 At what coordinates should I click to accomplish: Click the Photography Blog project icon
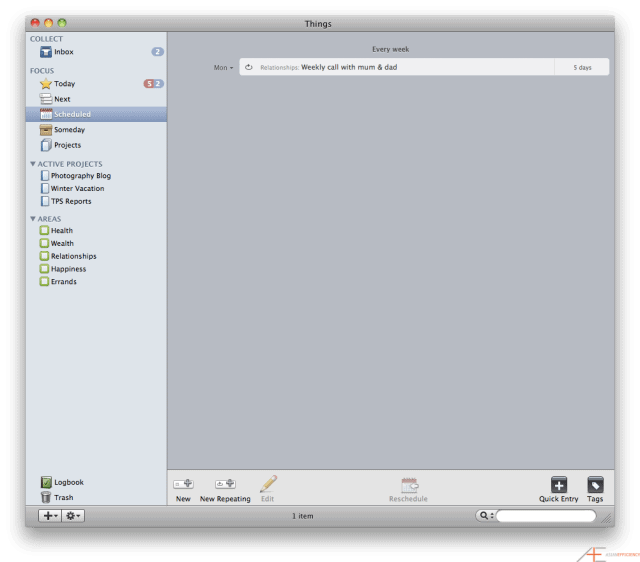click(x=44, y=175)
